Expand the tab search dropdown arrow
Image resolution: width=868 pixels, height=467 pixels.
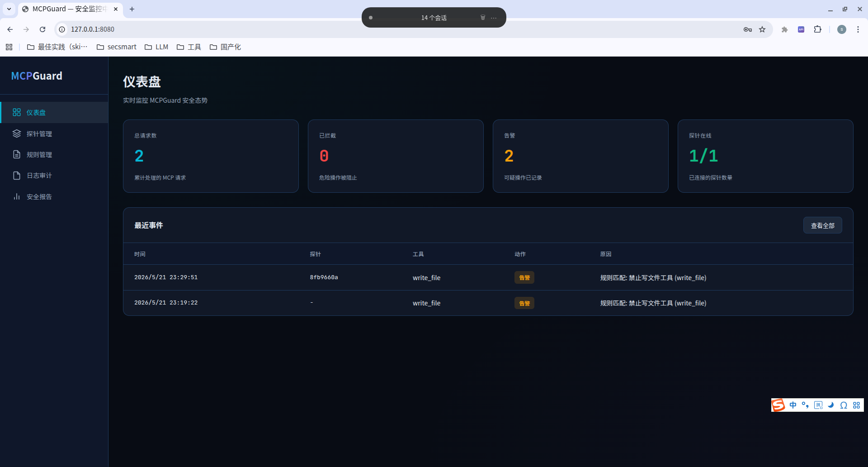[x=9, y=9]
